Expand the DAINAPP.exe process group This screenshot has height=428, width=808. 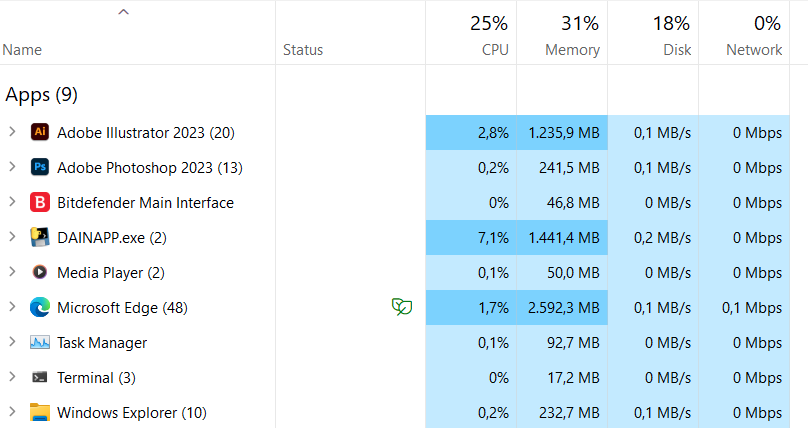[12, 237]
